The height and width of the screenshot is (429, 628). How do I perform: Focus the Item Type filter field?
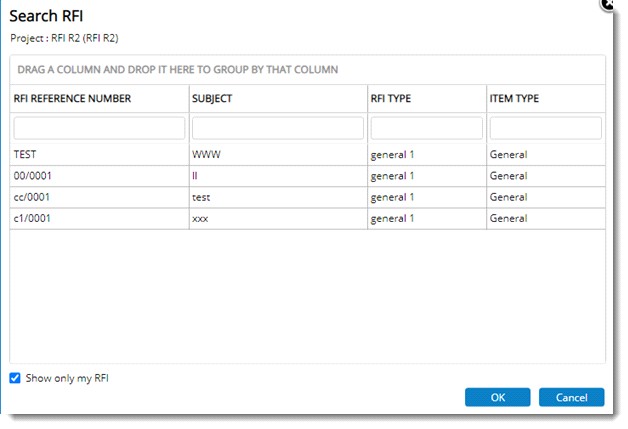[545, 128]
